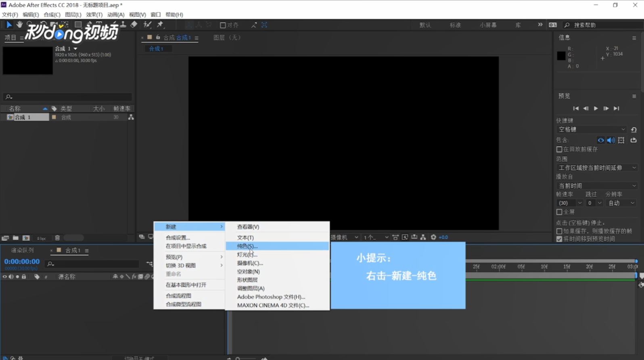Choose 文本(T) from the New submenu

(277, 238)
